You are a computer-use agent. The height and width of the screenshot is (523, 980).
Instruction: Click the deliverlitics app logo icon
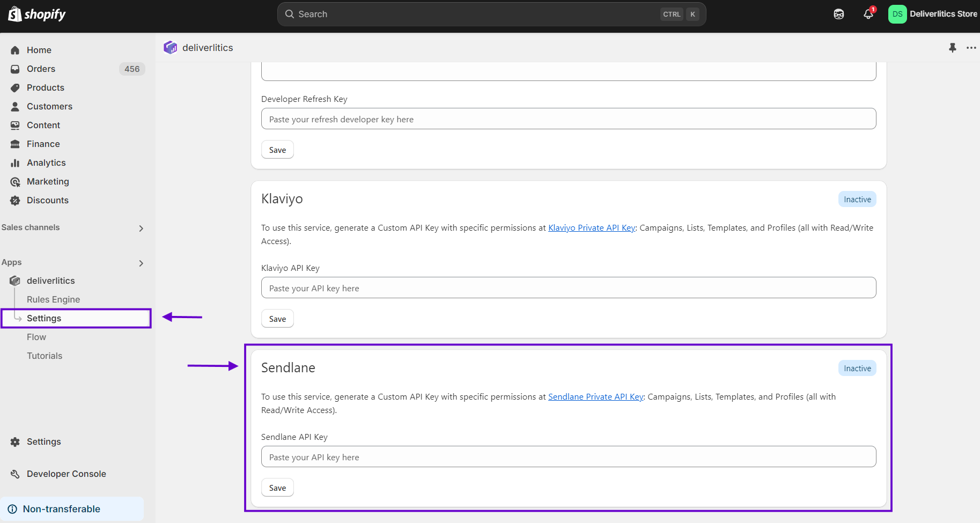(171, 48)
